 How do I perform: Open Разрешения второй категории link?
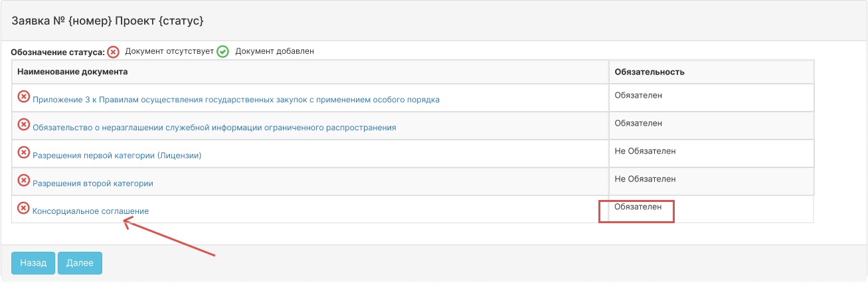tap(93, 183)
